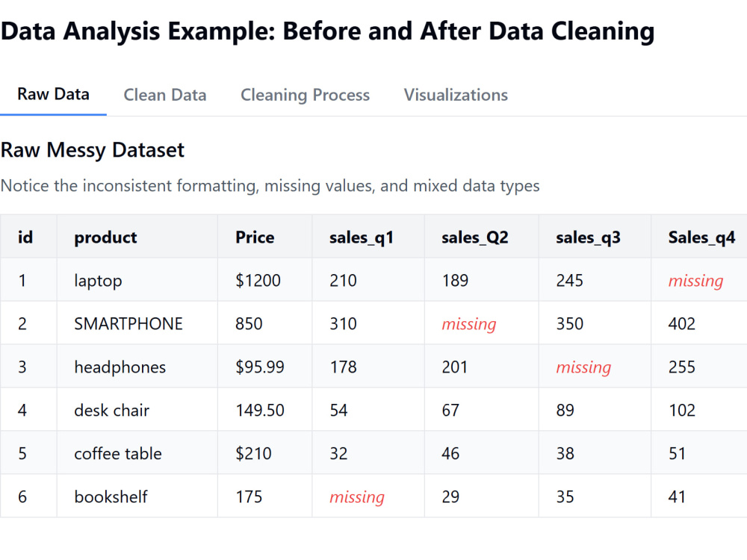Select the missing value in bookshelf sales_q1
Screen dimensions: 747x560
coord(356,497)
